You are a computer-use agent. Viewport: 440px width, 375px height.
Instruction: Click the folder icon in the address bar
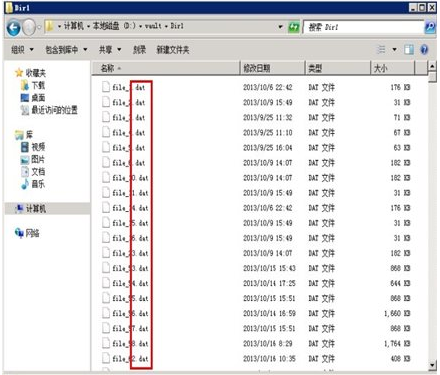[49, 26]
